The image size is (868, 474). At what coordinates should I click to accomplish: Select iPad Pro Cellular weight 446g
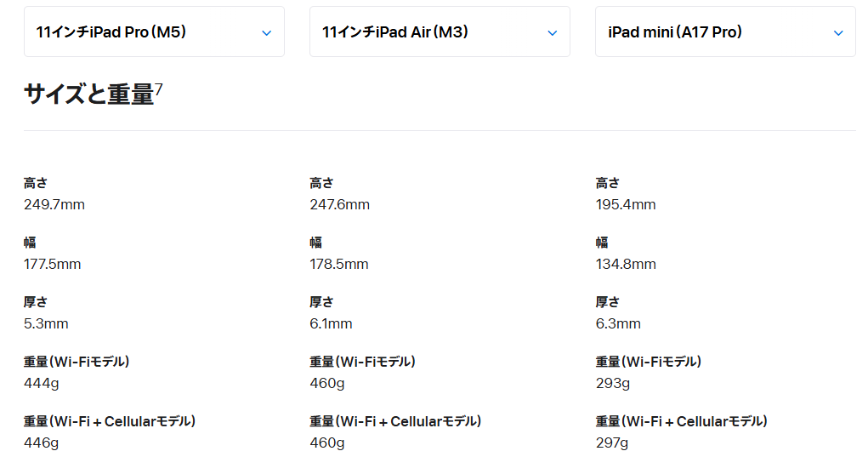pyautogui.click(x=42, y=443)
